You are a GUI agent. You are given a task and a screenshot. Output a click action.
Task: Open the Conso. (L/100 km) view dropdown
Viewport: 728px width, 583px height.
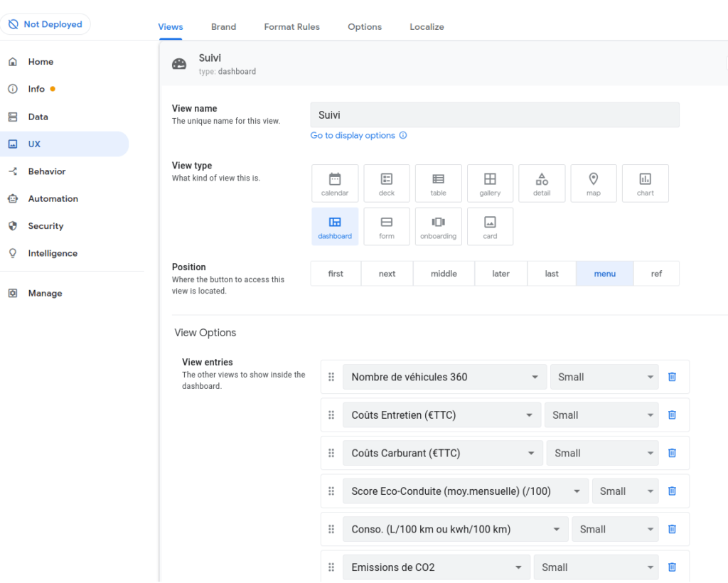(456, 529)
